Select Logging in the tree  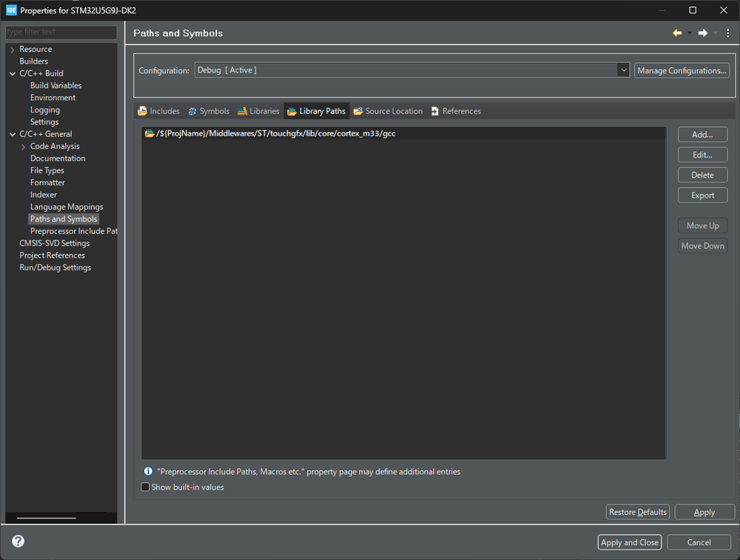coord(45,110)
